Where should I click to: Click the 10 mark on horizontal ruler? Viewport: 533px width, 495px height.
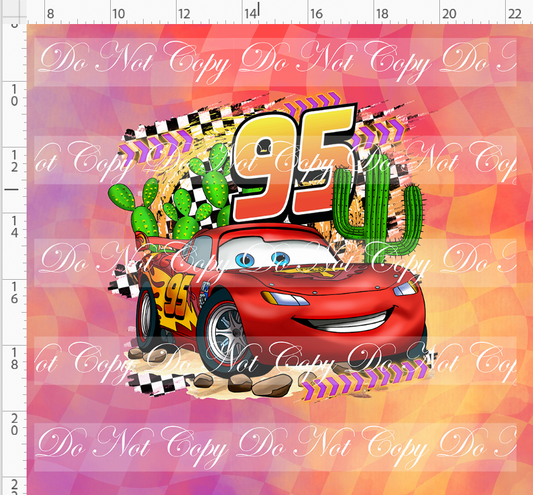tap(118, 14)
